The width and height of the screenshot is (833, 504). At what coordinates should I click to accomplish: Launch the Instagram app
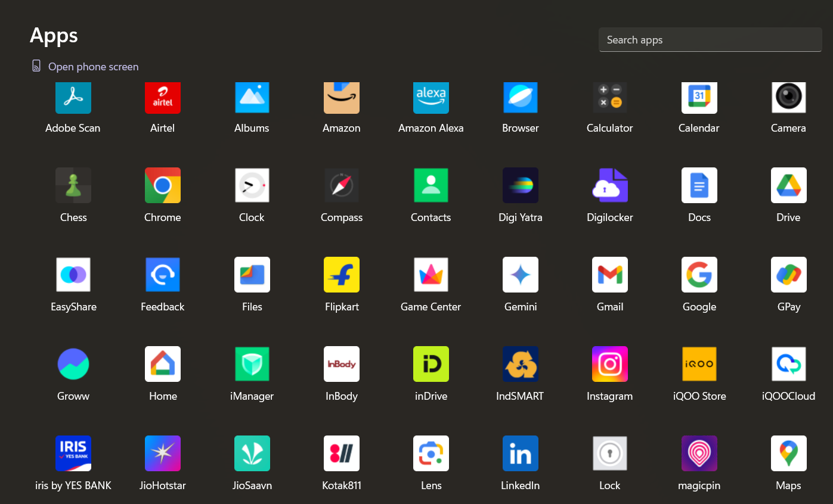(610, 364)
